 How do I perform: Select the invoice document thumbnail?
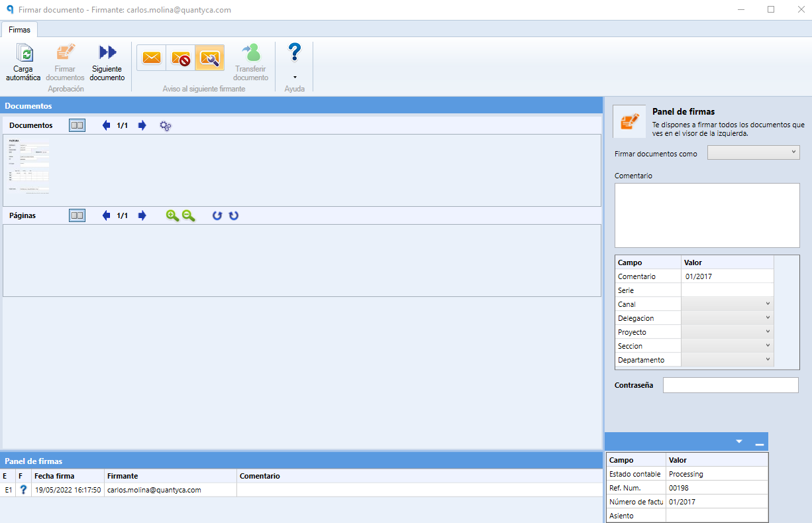(x=28, y=166)
